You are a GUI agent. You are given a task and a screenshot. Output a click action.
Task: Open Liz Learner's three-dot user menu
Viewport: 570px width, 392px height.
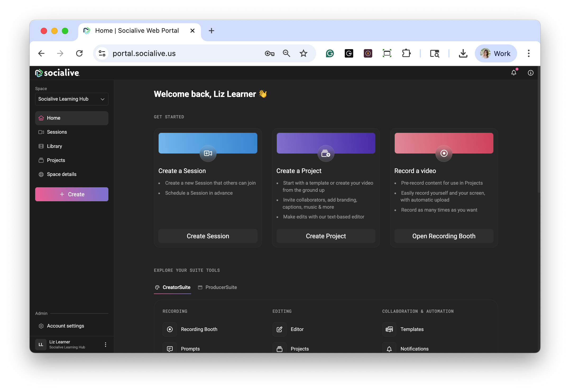coord(105,344)
